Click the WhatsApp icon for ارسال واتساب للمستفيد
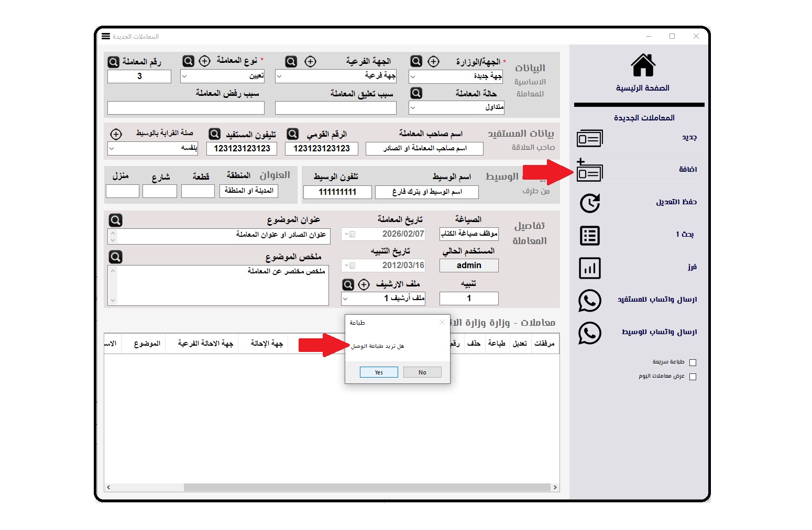Image resolution: width=812 pixels, height=530 pixels. coord(590,301)
